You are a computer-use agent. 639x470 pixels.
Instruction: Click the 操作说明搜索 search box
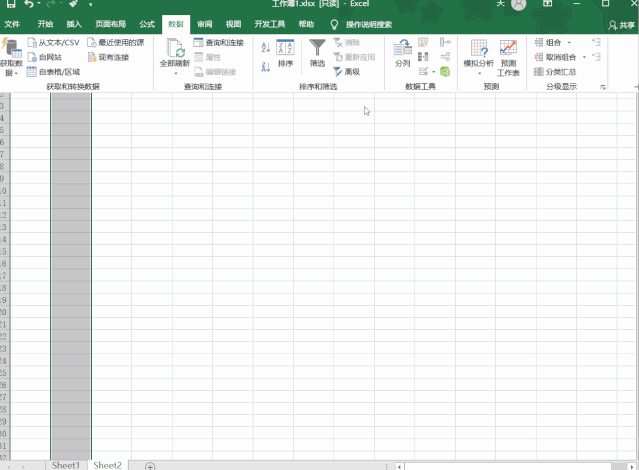pyautogui.click(x=369, y=24)
